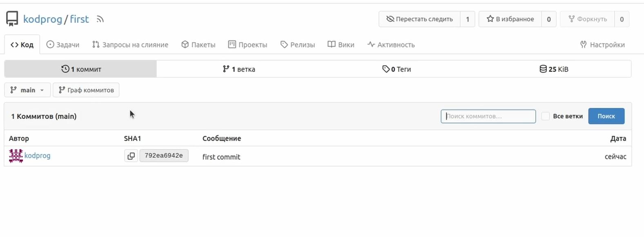Open the Вики tab

pyautogui.click(x=341, y=45)
